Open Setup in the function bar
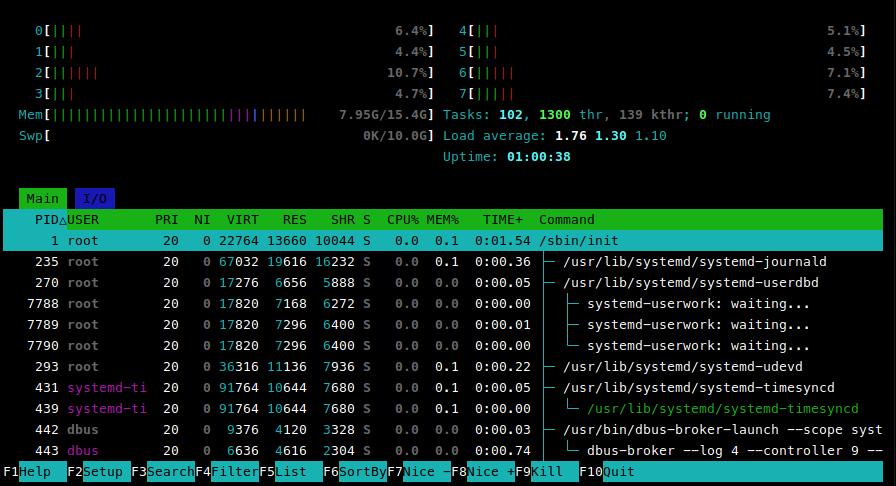Viewport: 896px width, 486px height. click(105, 471)
